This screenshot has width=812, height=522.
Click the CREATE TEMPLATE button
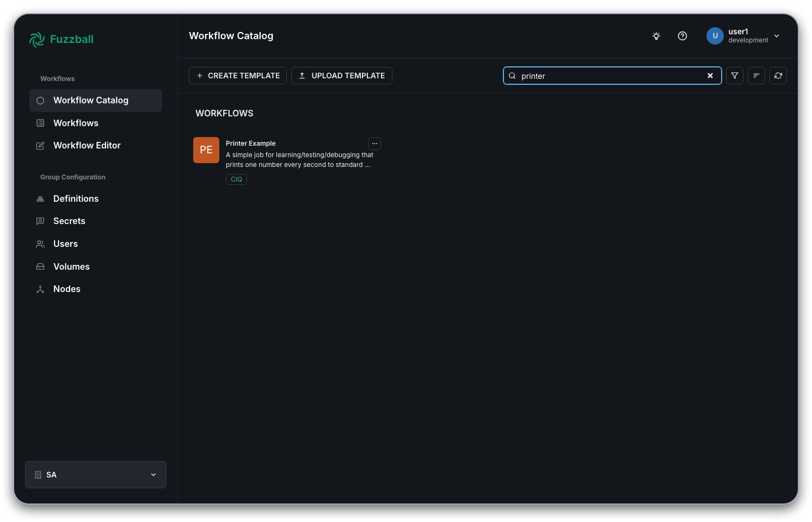coord(237,76)
